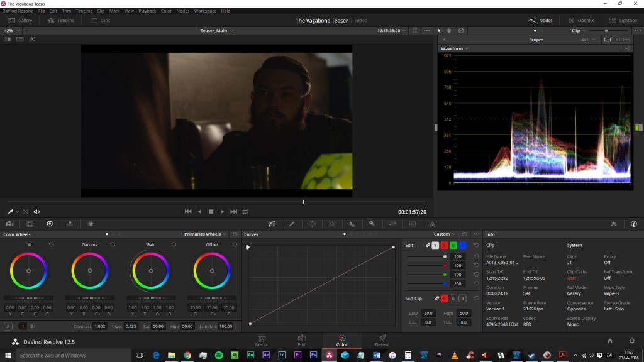Screen dimensions: 644x362
Task: Open the Power Windows palette icon
Action: [x=311, y=224]
